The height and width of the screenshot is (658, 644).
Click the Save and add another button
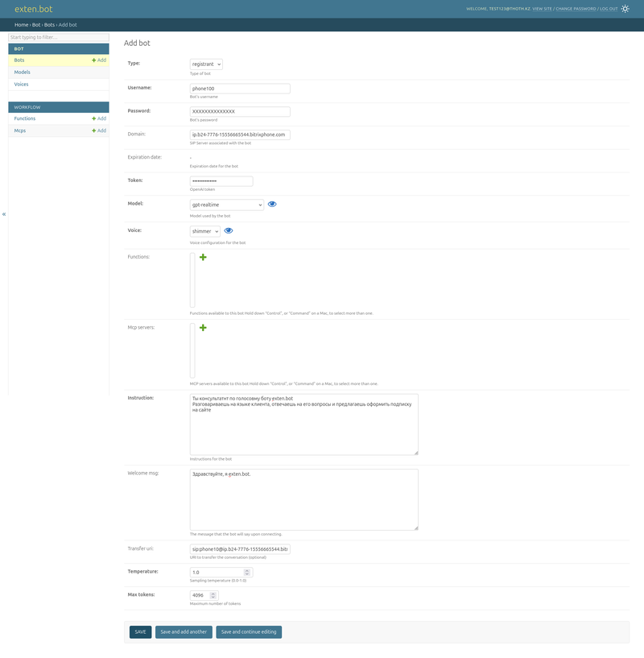[183, 631]
